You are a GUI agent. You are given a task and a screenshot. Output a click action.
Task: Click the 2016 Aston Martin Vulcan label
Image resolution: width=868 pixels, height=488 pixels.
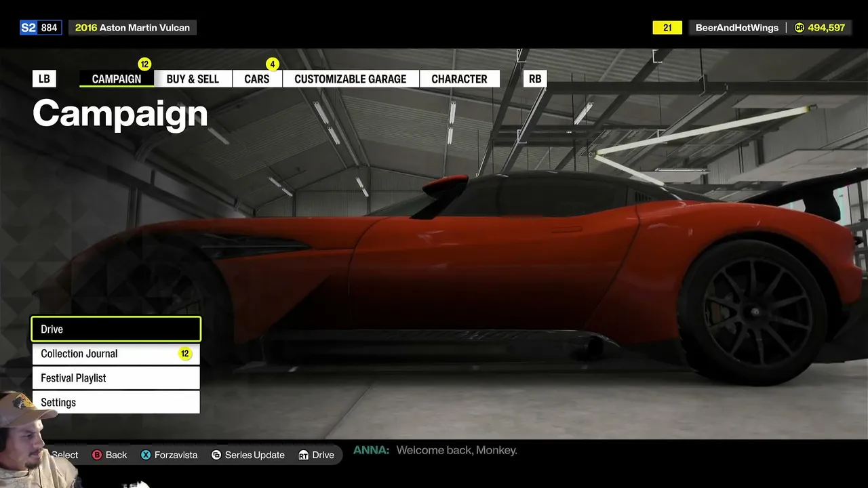pos(132,28)
